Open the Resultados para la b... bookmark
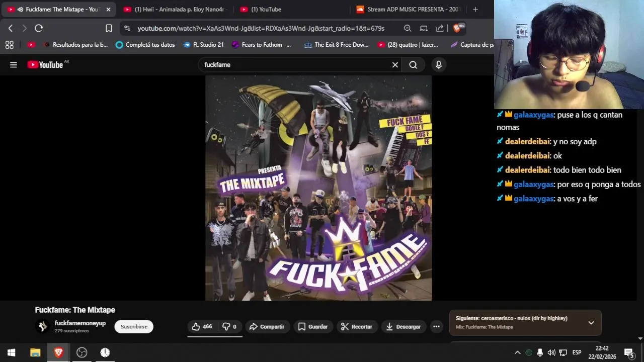The width and height of the screenshot is (644, 362). tap(76, 45)
